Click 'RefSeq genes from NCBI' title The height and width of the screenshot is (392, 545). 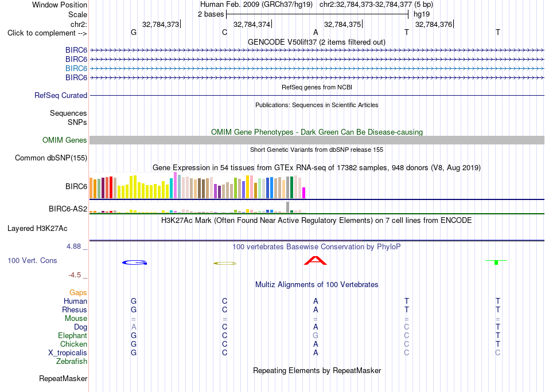[317, 87]
